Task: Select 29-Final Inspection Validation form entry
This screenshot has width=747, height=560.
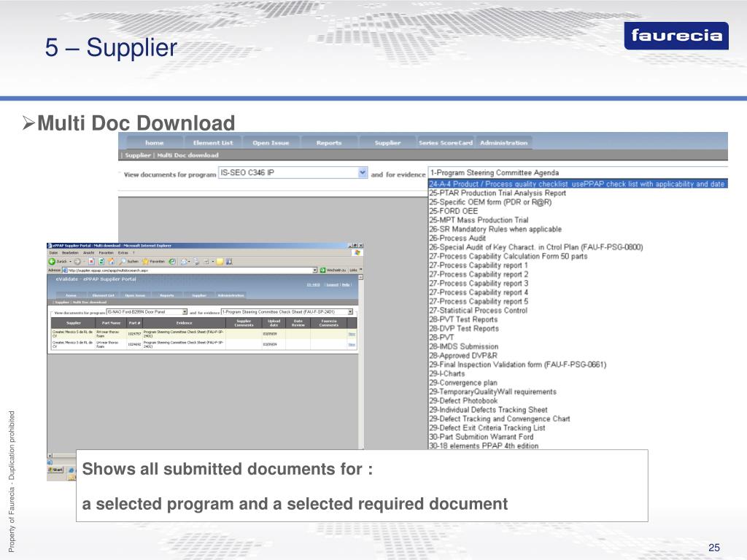Action: 518,365
